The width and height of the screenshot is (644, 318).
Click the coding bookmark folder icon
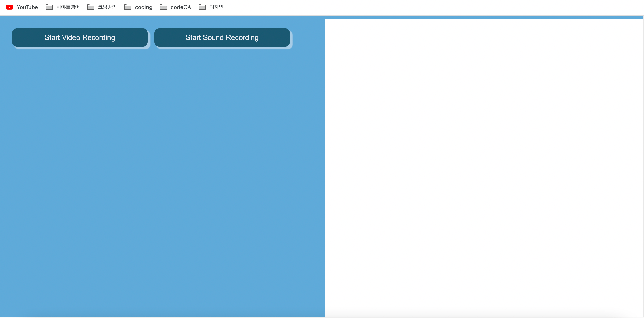(x=128, y=7)
